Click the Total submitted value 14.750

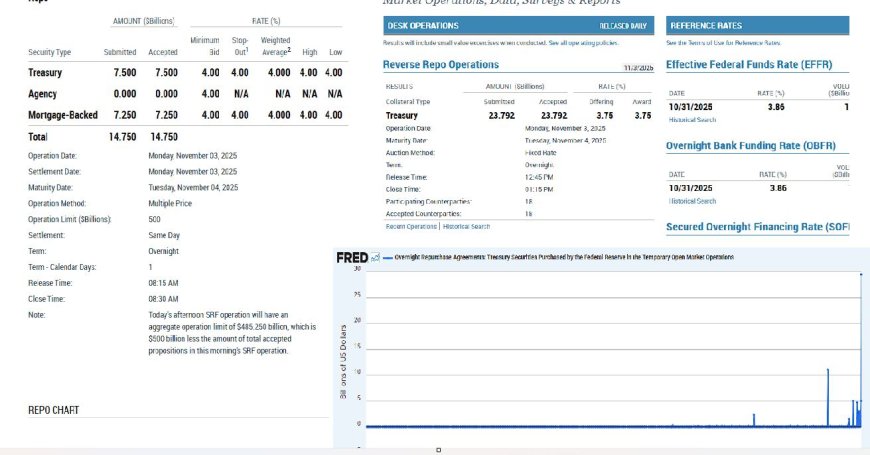[x=123, y=136]
